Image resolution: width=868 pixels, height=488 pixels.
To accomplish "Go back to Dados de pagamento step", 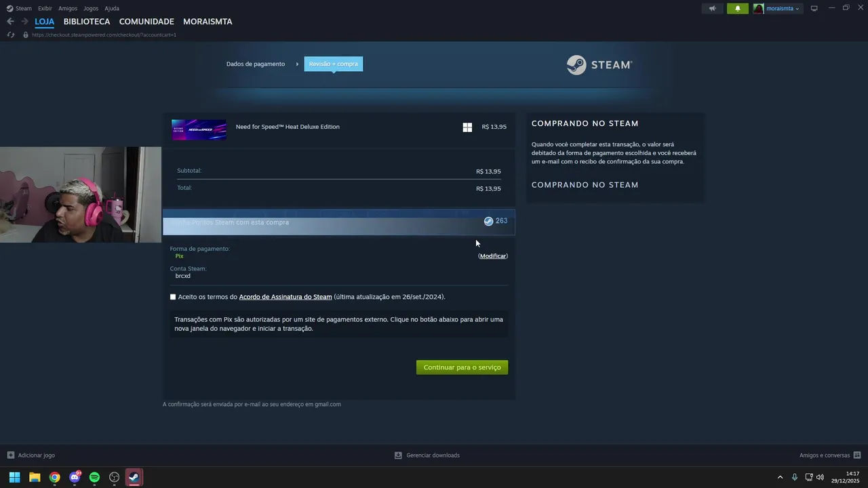I will tap(256, 64).
